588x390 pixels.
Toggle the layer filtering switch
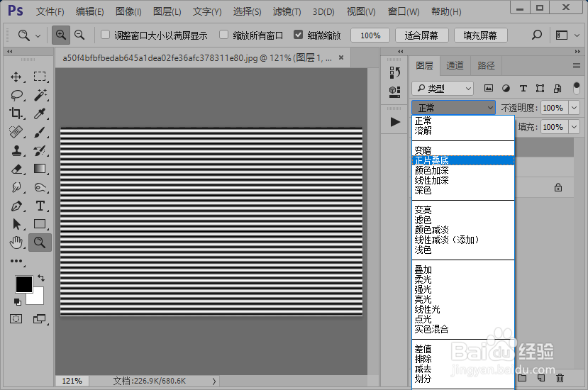[577, 88]
